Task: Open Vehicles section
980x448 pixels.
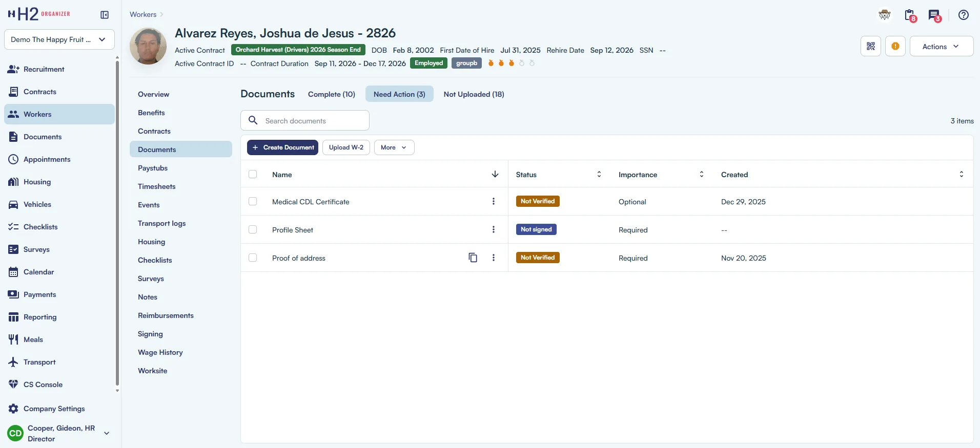Action: (59, 204)
